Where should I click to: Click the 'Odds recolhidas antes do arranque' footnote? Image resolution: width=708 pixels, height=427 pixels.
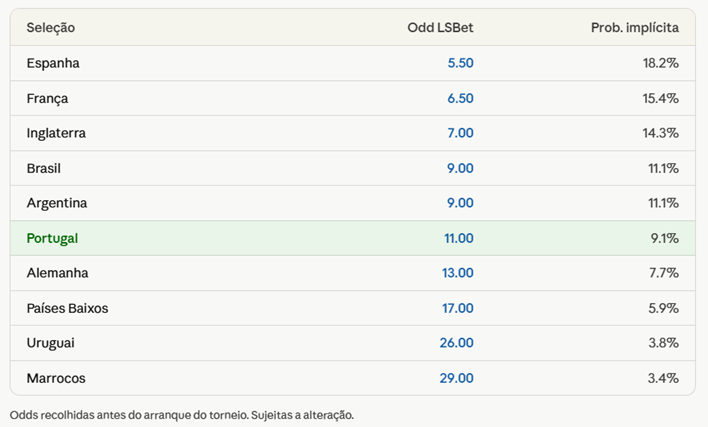pyautogui.click(x=182, y=415)
